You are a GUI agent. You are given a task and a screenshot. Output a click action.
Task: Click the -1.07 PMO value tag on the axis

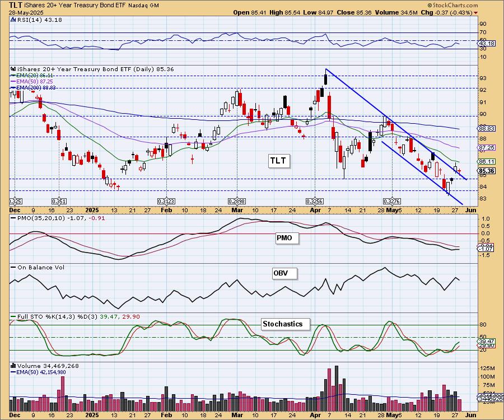click(486, 249)
